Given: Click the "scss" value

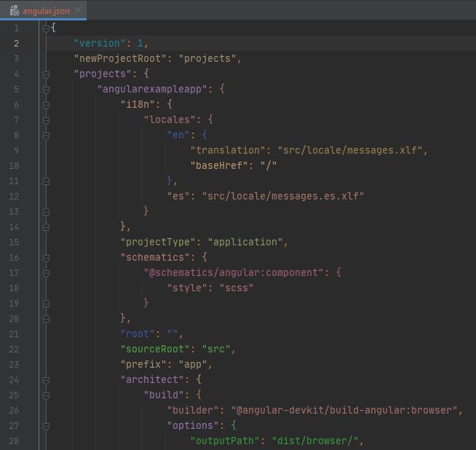Looking at the screenshot, I should pos(237,288).
